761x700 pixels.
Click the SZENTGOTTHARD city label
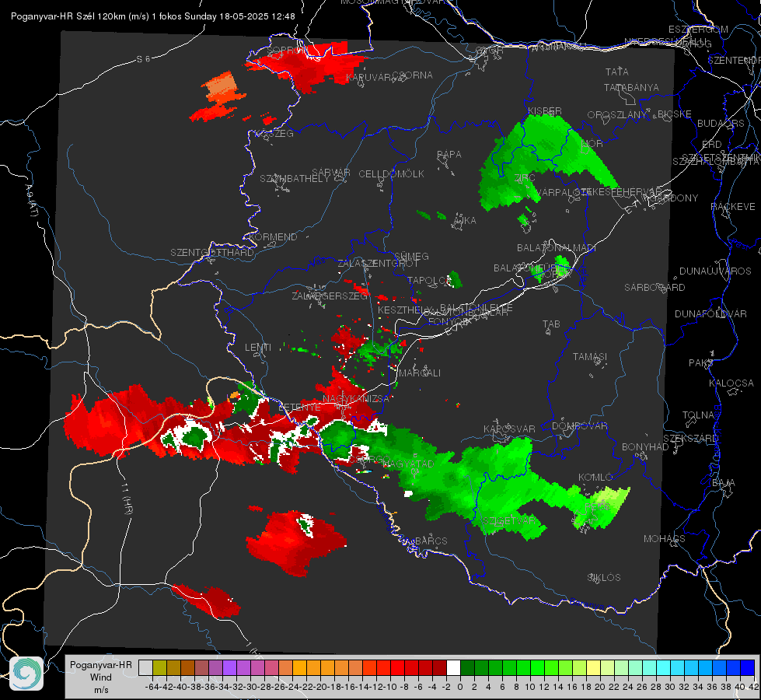point(212,253)
